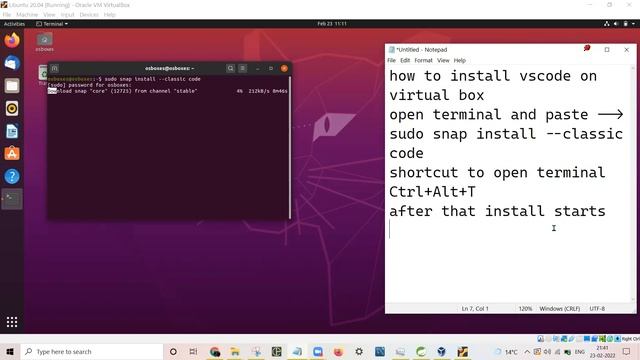The height and width of the screenshot is (360, 640).
Task: Open the VirtualBox View menu
Action: (x=49, y=15)
